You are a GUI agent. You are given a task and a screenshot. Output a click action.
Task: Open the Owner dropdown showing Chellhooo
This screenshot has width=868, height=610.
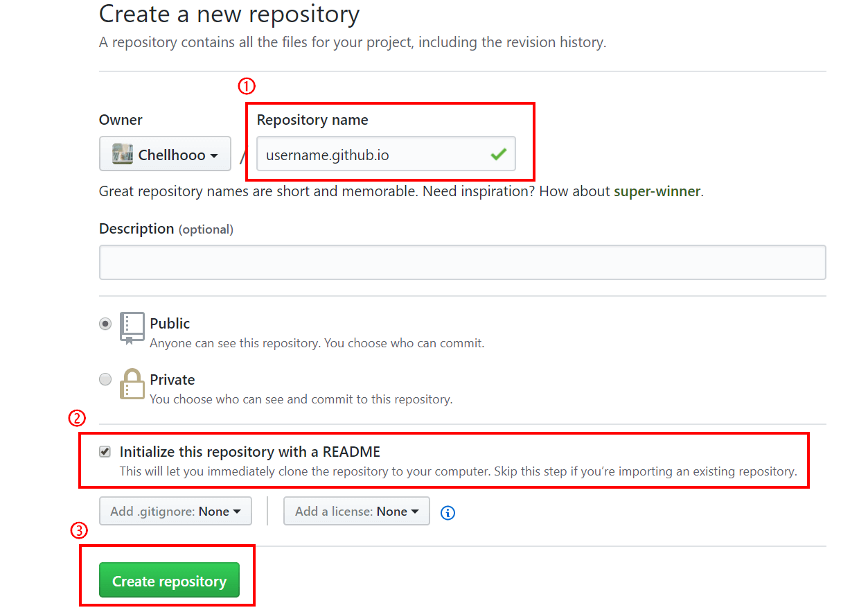(x=165, y=154)
